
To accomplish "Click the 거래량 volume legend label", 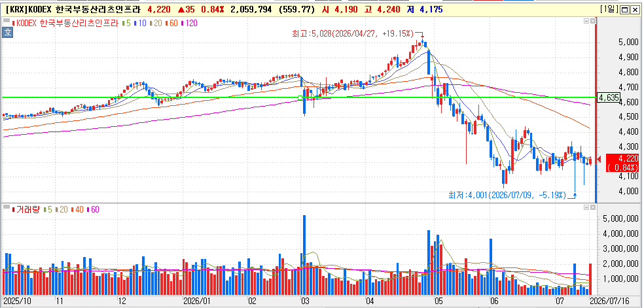I will [x=26, y=209].
